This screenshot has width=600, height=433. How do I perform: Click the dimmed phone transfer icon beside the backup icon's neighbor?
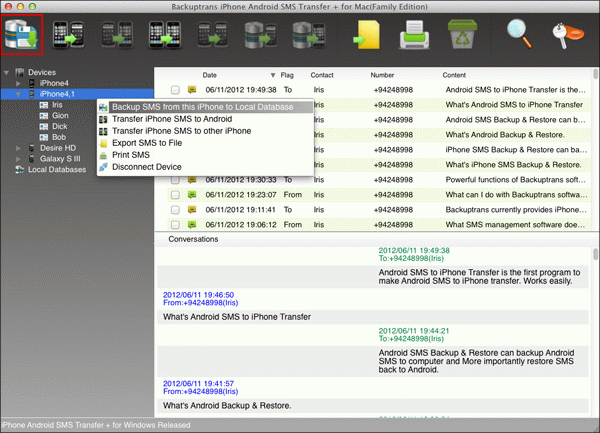(117, 35)
